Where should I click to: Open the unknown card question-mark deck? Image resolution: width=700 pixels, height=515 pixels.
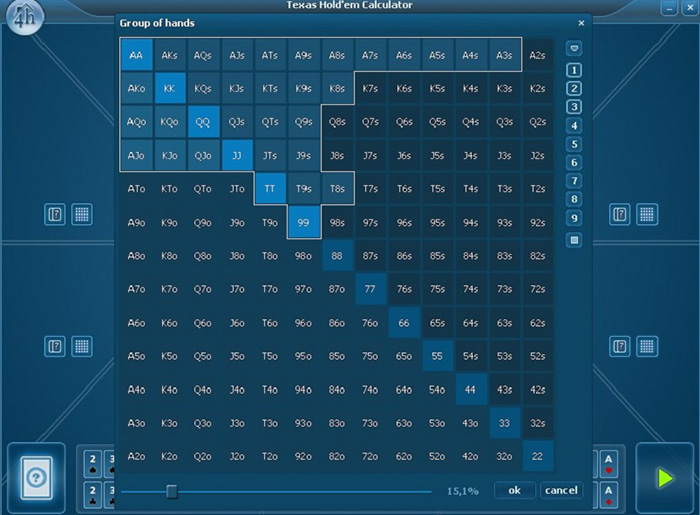pos(37,478)
